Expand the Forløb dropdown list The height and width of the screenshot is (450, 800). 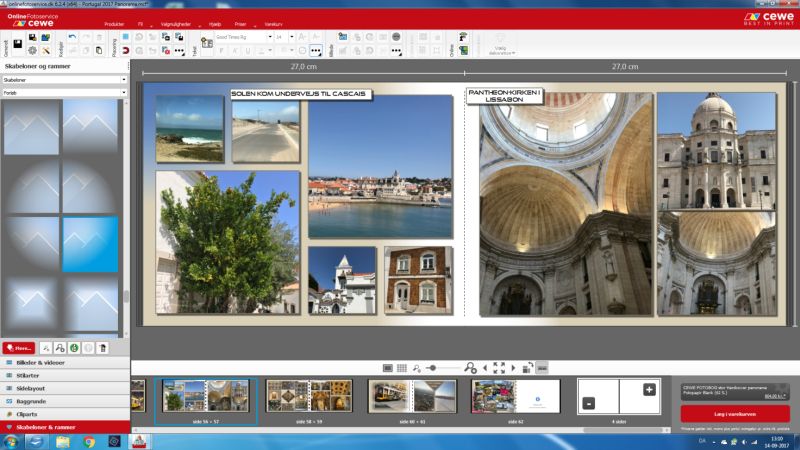(64, 92)
